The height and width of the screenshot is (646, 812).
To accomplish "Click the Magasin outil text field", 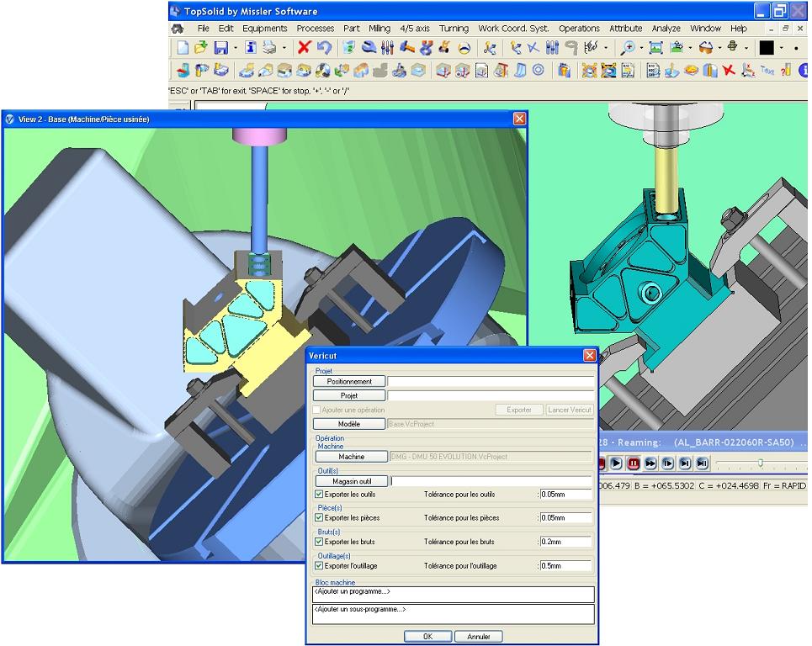I will 491,481.
